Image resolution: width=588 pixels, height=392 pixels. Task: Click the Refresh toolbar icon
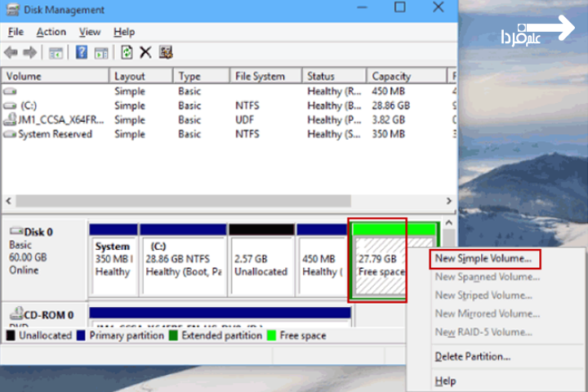tap(127, 52)
